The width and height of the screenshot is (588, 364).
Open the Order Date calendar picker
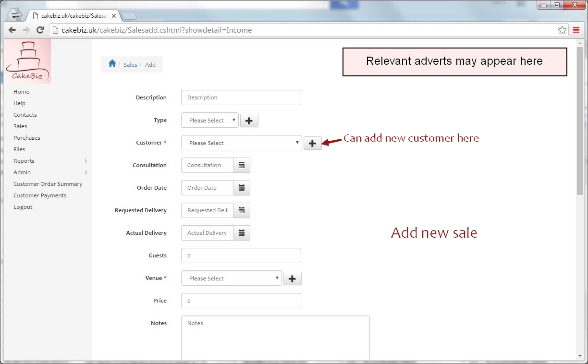pos(242,188)
